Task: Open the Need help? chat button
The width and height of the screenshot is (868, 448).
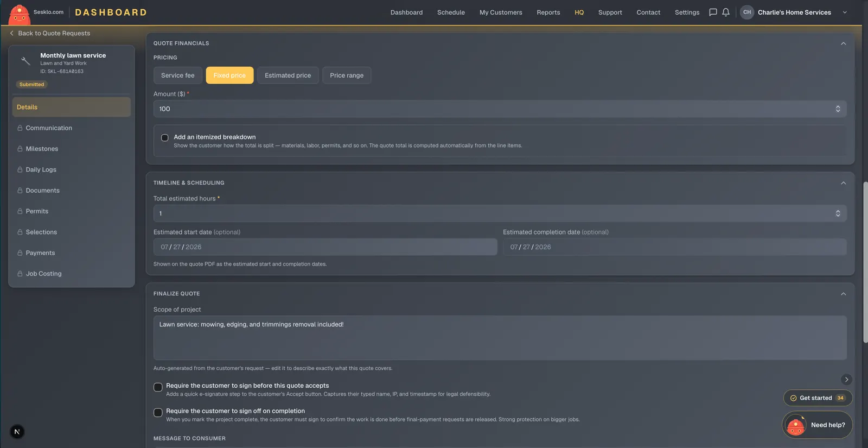Action: [817, 425]
